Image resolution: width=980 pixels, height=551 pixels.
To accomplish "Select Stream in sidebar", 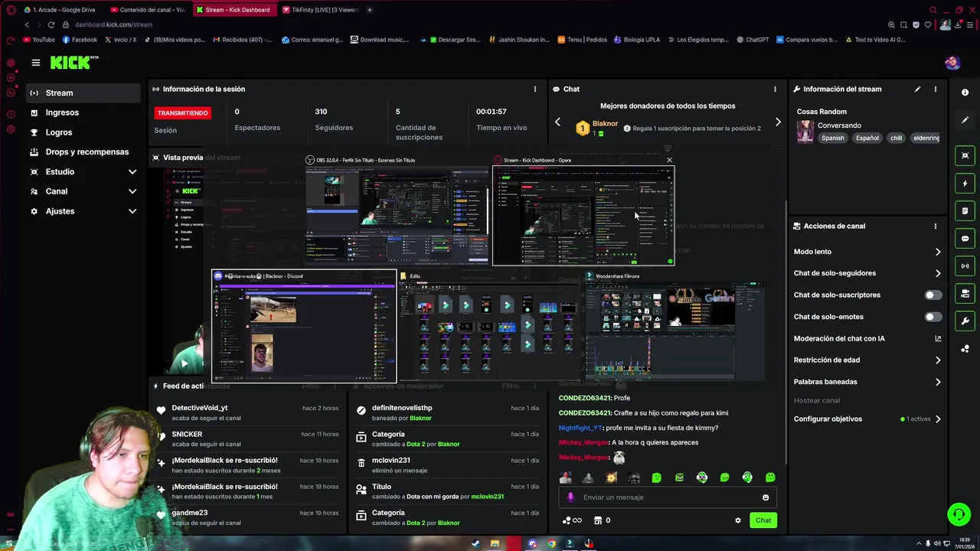I will tap(83, 93).
